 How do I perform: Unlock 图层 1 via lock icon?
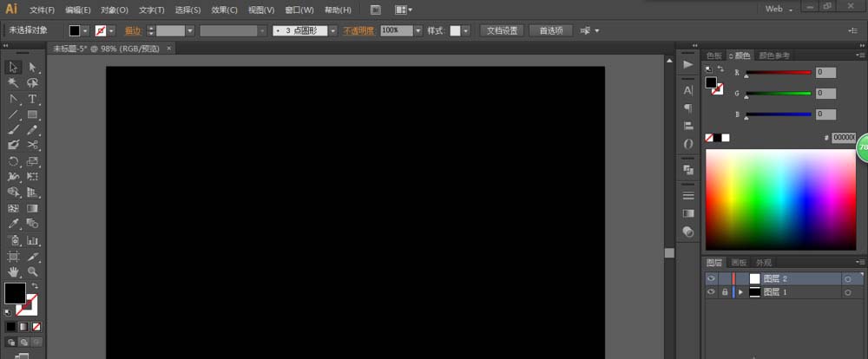(725, 292)
